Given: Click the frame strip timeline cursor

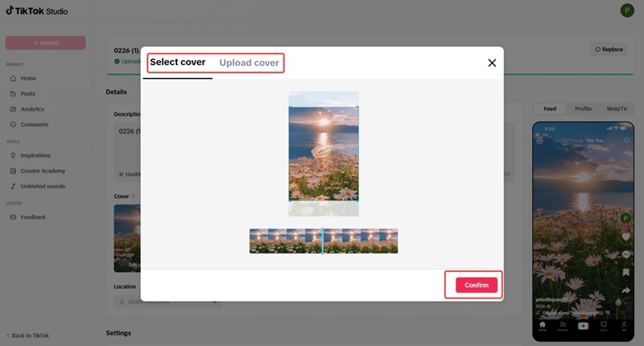Looking at the screenshot, I should [x=323, y=241].
